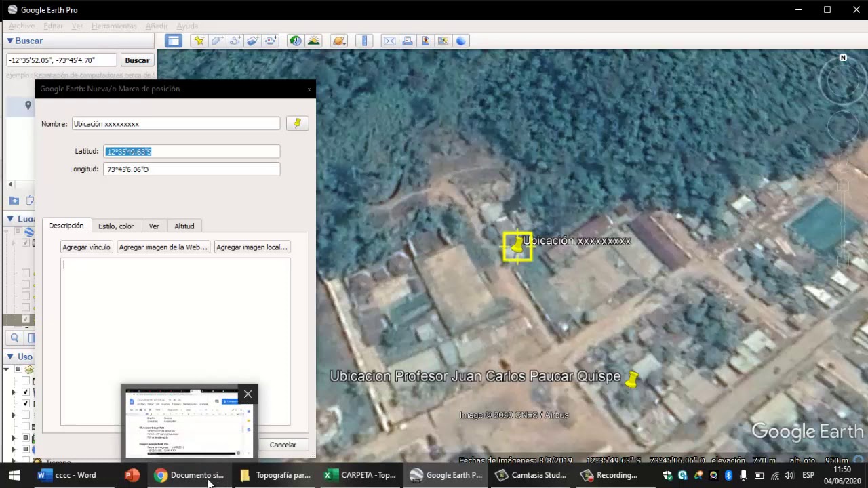
Task: Select the Descripción tab
Action: [66, 226]
